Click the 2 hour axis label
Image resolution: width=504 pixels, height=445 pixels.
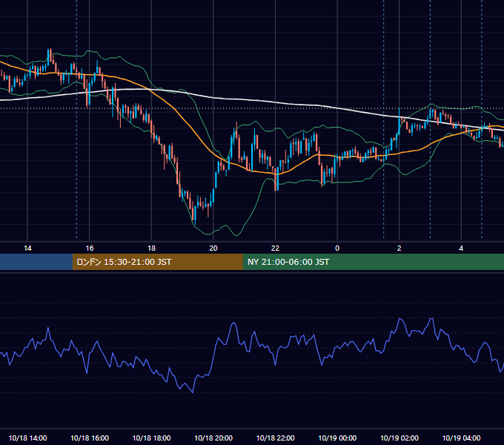[x=399, y=248]
